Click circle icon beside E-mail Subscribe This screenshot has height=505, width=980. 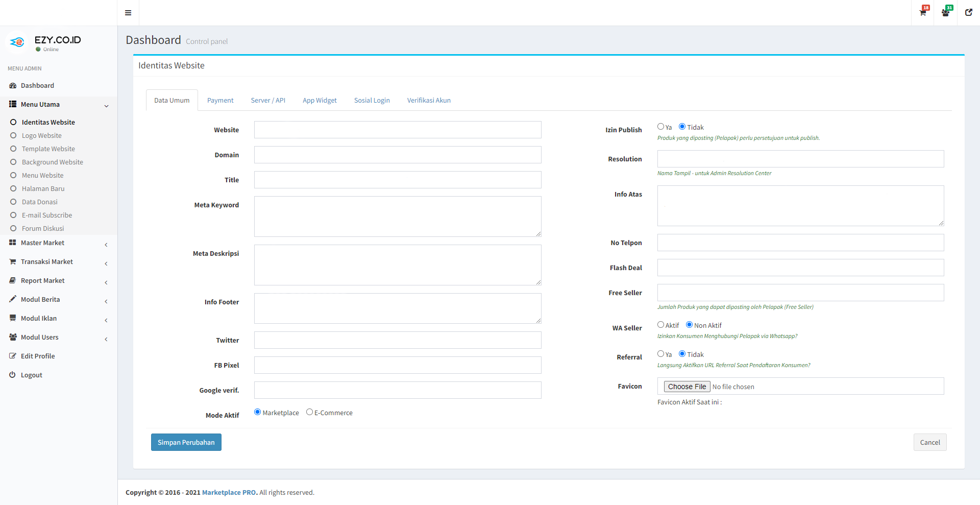(14, 215)
